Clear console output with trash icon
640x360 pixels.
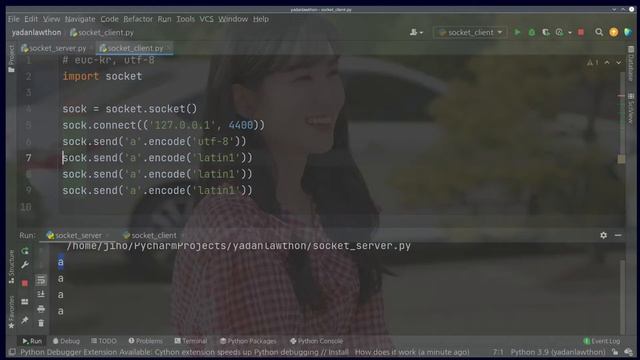(41, 323)
